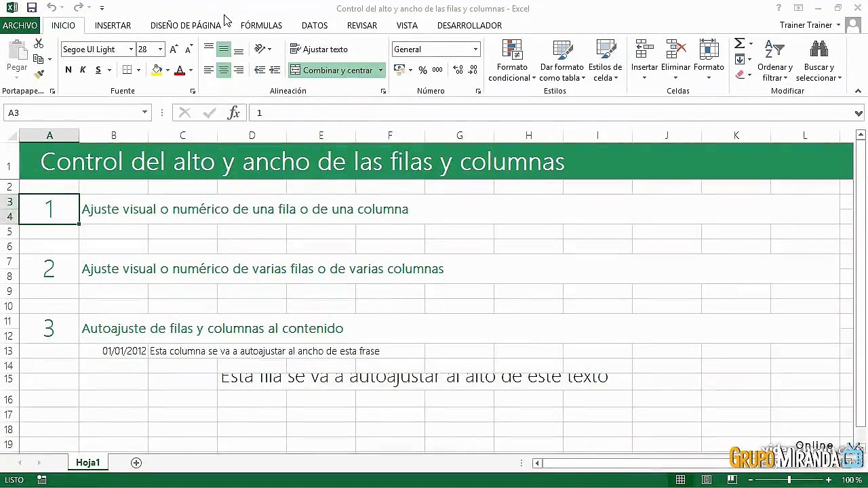The height and width of the screenshot is (488, 868).
Task: Click the accounting number format icon
Action: (x=399, y=70)
